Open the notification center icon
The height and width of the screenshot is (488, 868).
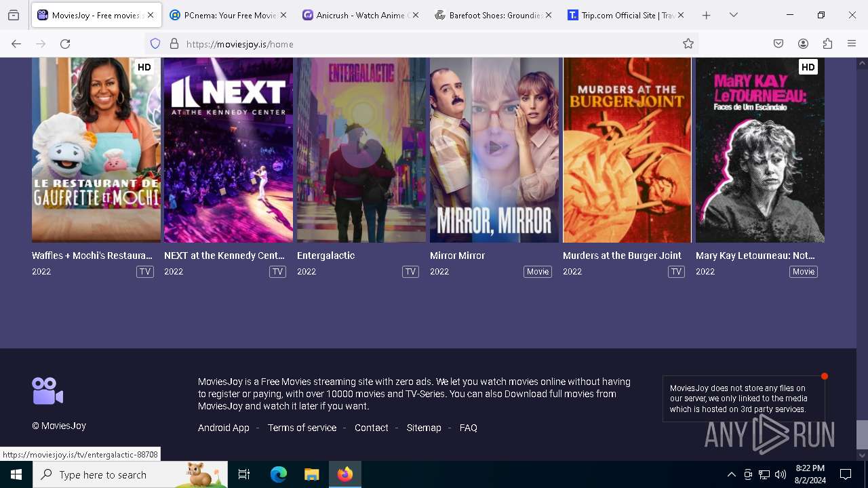tap(846, 474)
